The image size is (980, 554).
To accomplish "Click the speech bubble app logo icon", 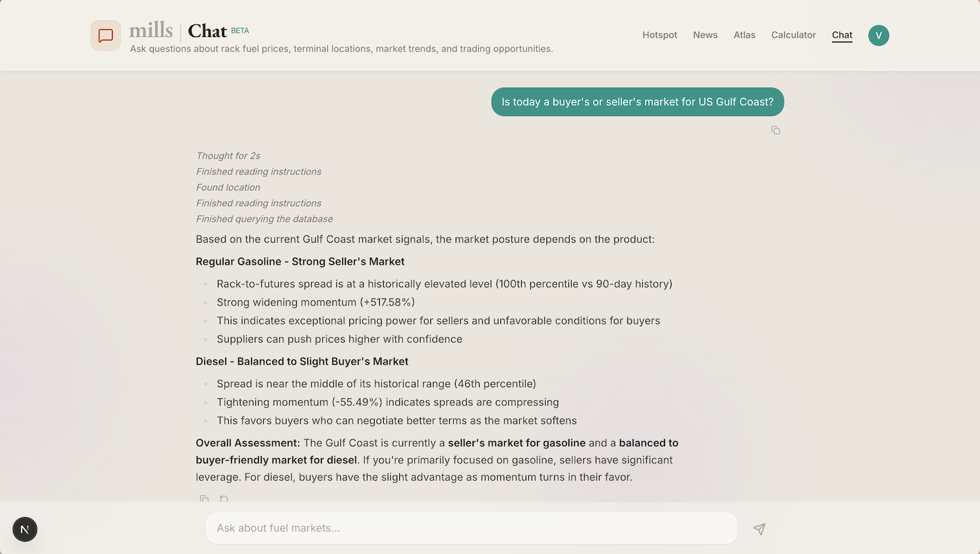I will point(105,35).
